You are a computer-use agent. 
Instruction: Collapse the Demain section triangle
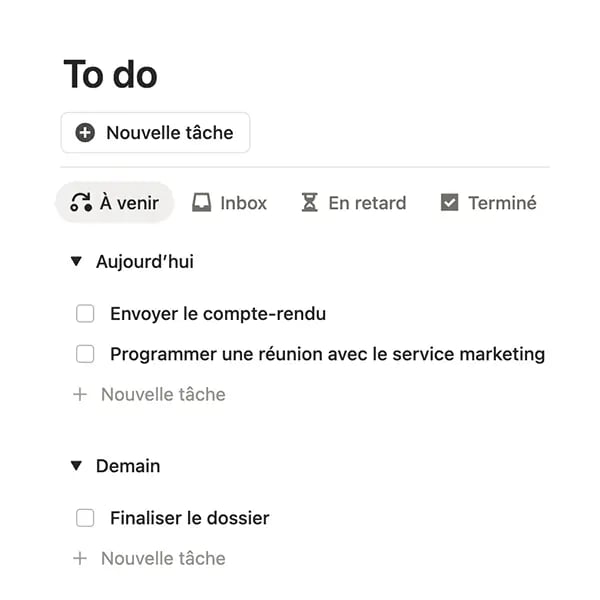point(76,466)
